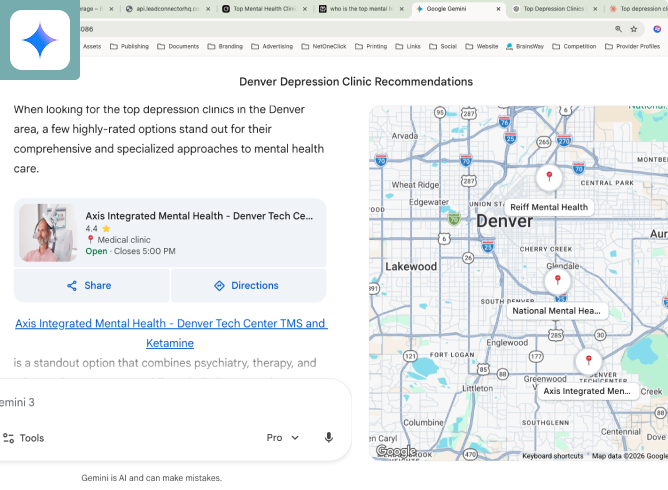Open the Tools menu in prompt box
Viewport: 668px width, 490px height.
23,438
